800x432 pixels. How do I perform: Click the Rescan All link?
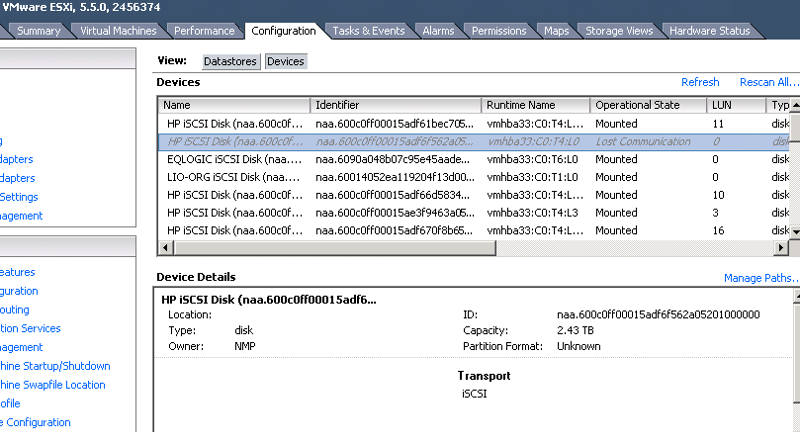[768, 82]
